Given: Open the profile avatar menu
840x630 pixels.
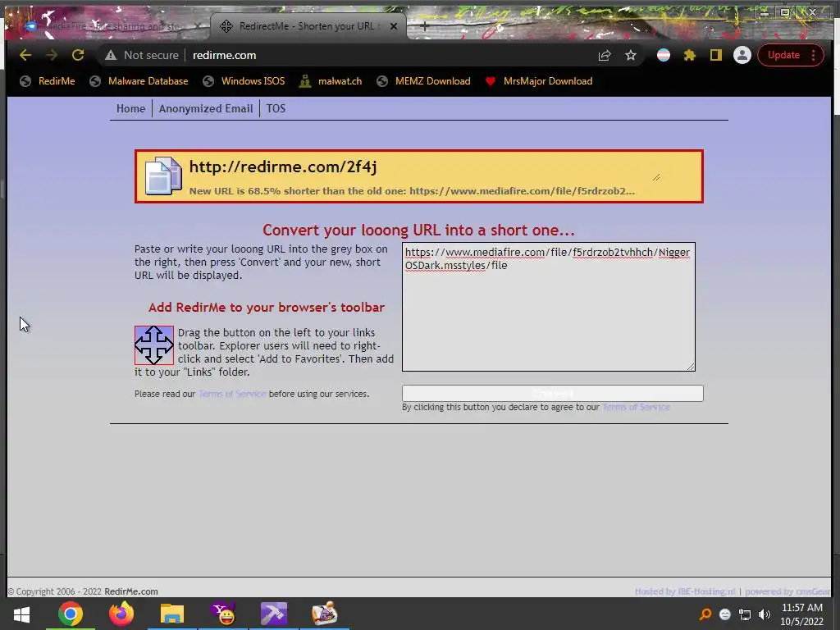Looking at the screenshot, I should point(742,55).
